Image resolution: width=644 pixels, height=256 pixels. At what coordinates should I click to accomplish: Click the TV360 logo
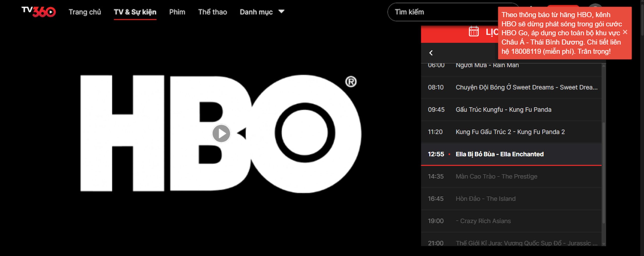click(x=38, y=12)
